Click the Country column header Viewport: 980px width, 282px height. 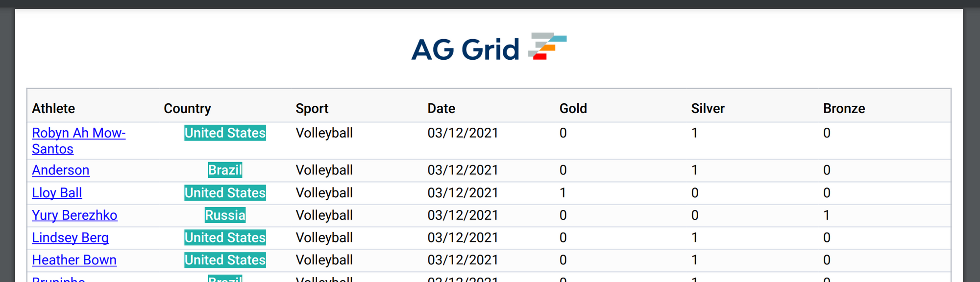click(x=187, y=109)
